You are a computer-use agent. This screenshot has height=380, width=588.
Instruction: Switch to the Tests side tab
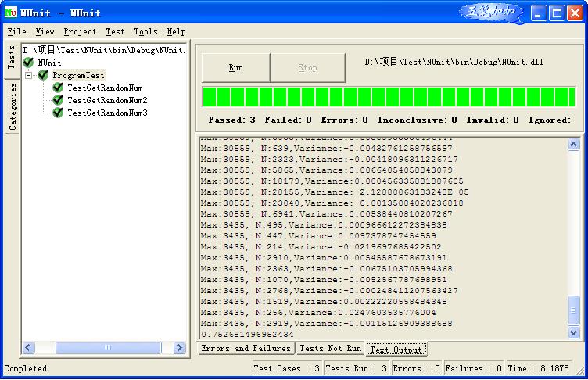12,58
